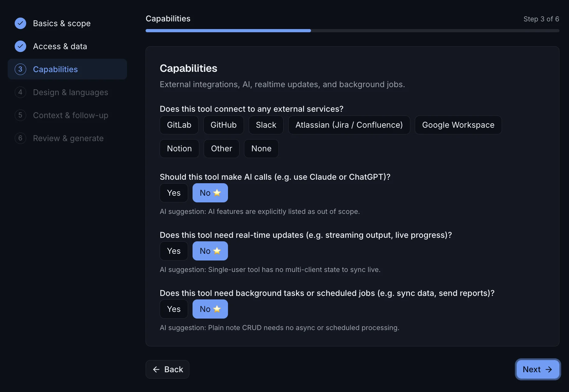This screenshot has height=392, width=569.
Task: Choose No for AI calls
Action: click(210, 193)
